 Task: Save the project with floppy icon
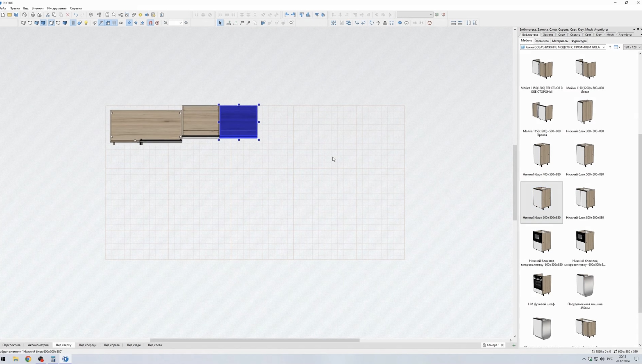(x=16, y=15)
